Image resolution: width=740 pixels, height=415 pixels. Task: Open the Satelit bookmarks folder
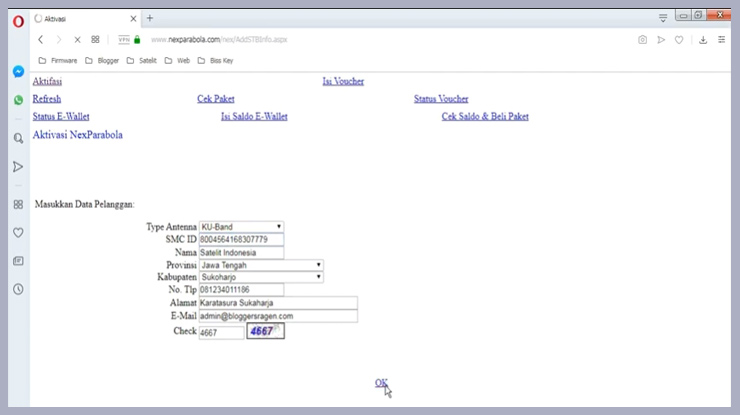coord(142,60)
